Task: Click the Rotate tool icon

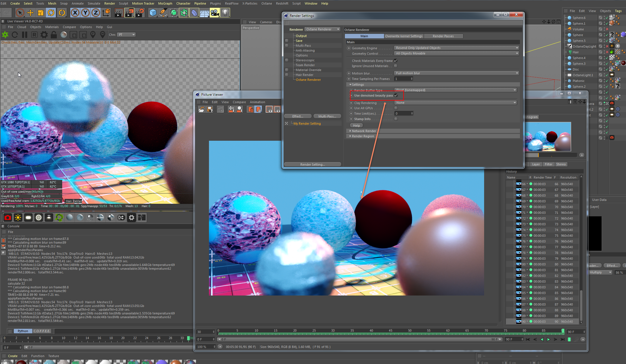Action: pos(51,13)
